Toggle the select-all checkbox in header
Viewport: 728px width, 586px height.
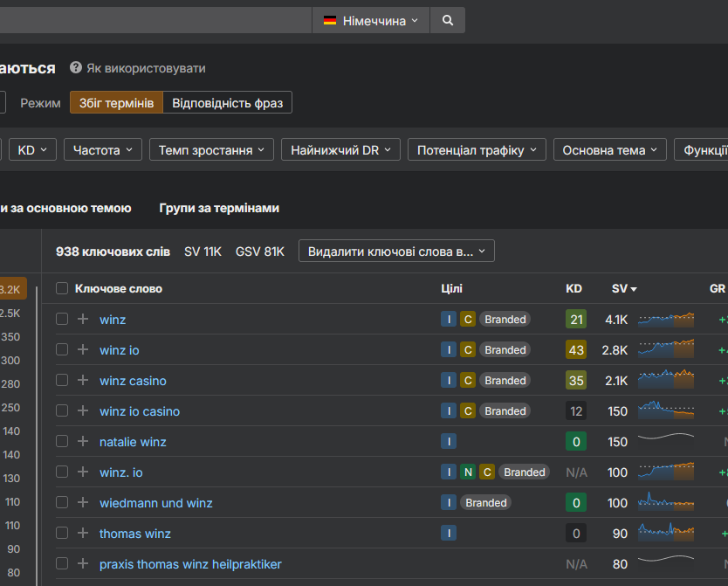tap(62, 288)
